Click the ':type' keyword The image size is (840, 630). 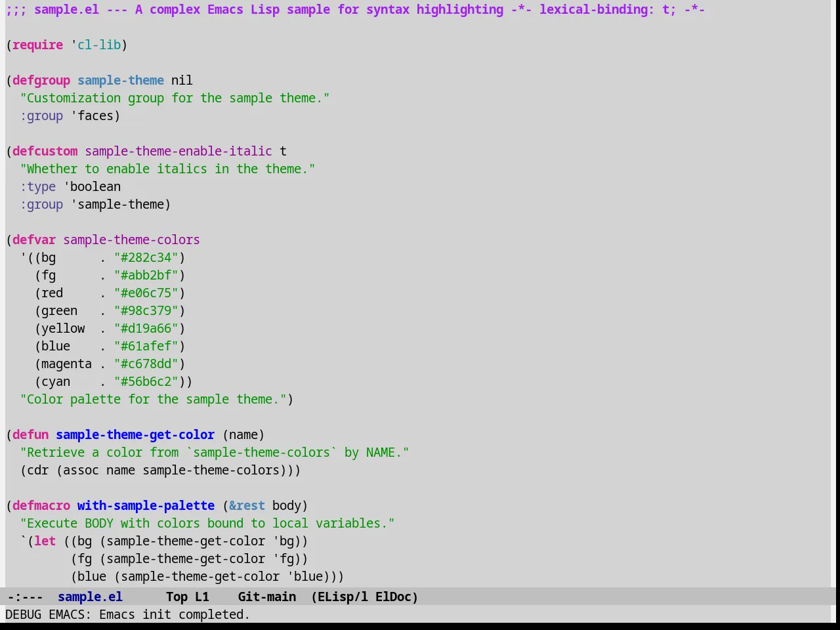point(37,186)
